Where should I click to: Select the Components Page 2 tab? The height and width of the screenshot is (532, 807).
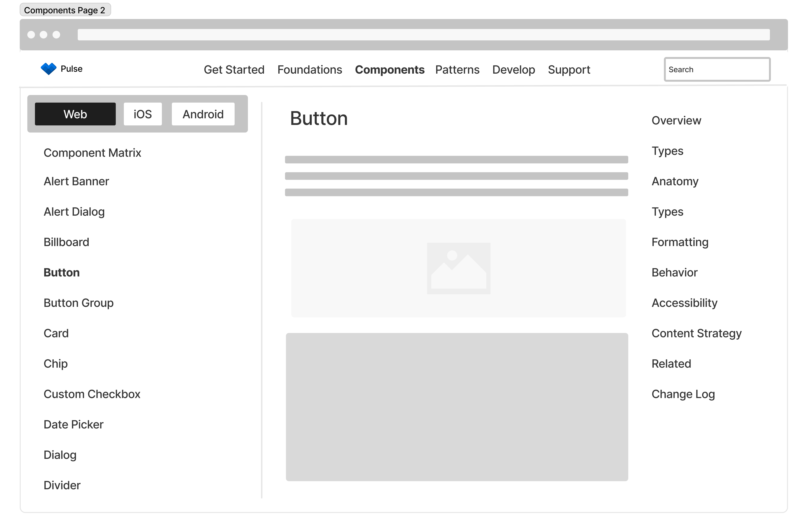point(65,10)
